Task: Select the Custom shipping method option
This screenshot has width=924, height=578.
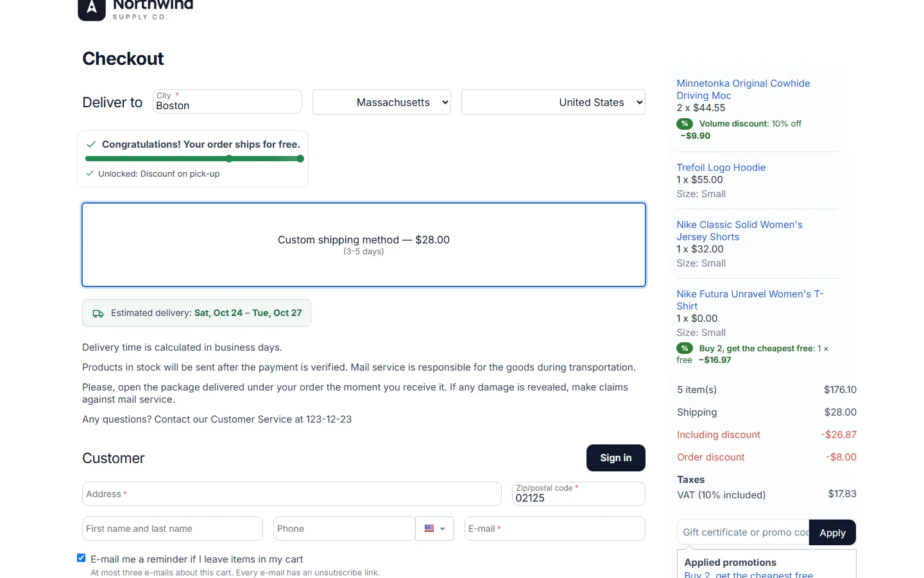Action: 364,245
